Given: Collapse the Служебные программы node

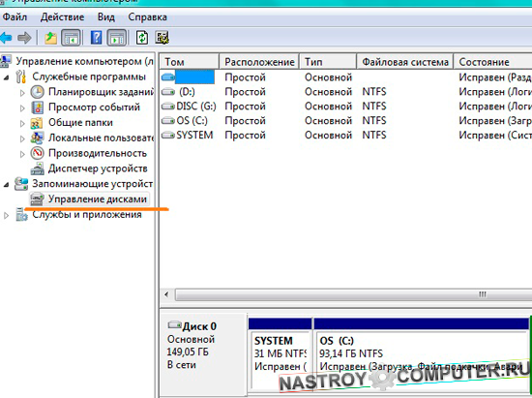Looking at the screenshot, I should [6, 77].
